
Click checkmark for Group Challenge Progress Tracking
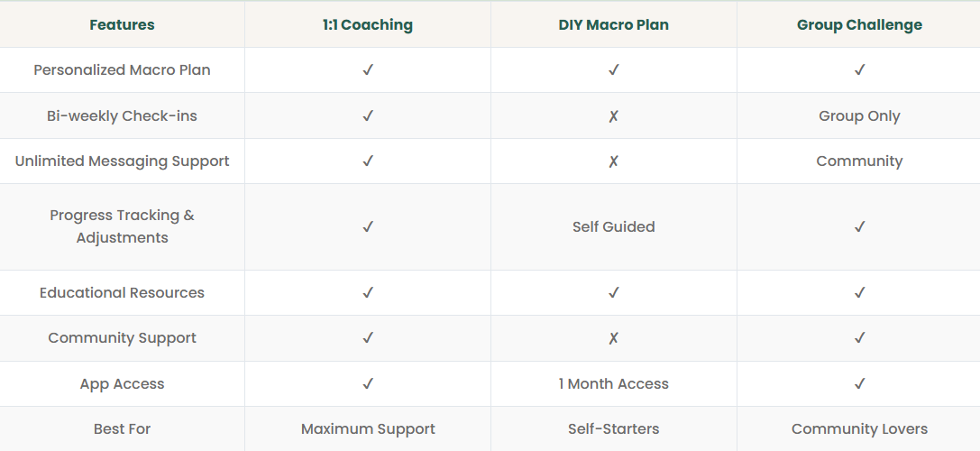click(859, 227)
